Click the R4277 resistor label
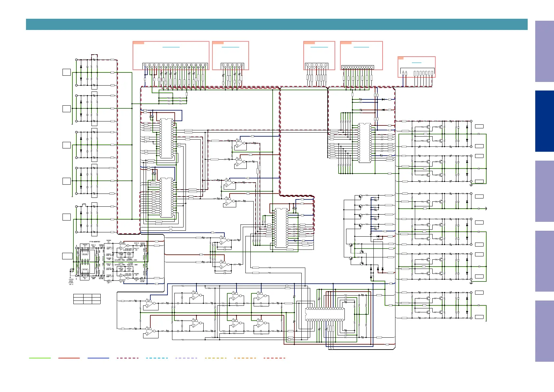The height and width of the screenshot is (392, 554). (136, 248)
